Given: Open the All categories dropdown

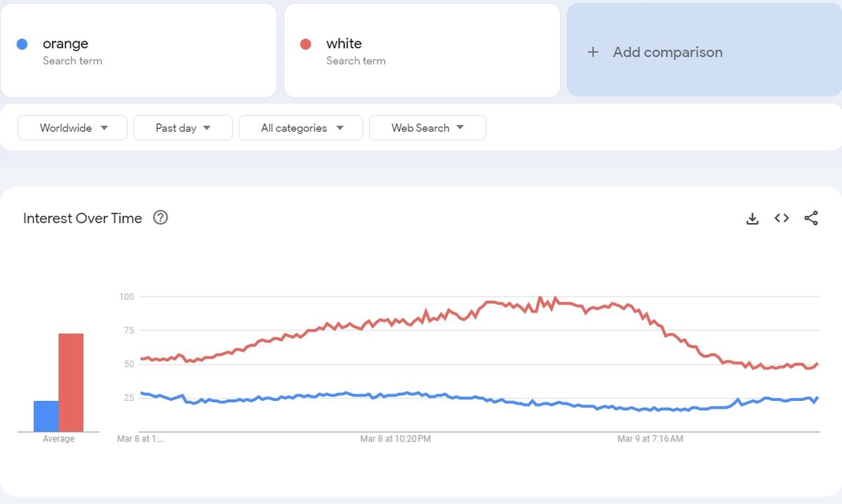Looking at the screenshot, I should (301, 128).
